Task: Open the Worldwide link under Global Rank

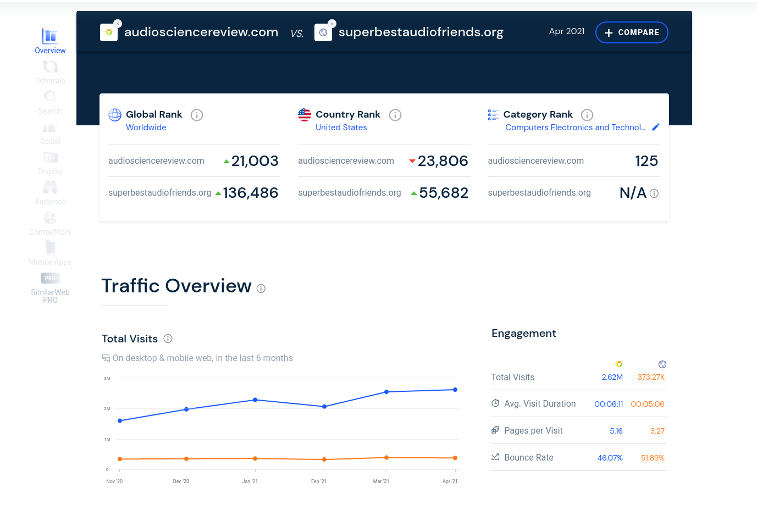Action: (x=146, y=128)
